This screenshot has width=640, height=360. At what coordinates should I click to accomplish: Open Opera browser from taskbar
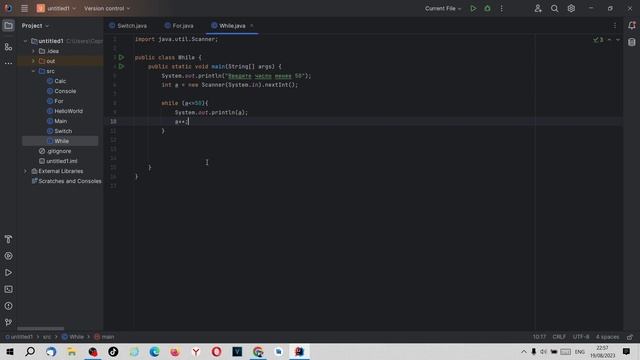(x=216, y=352)
